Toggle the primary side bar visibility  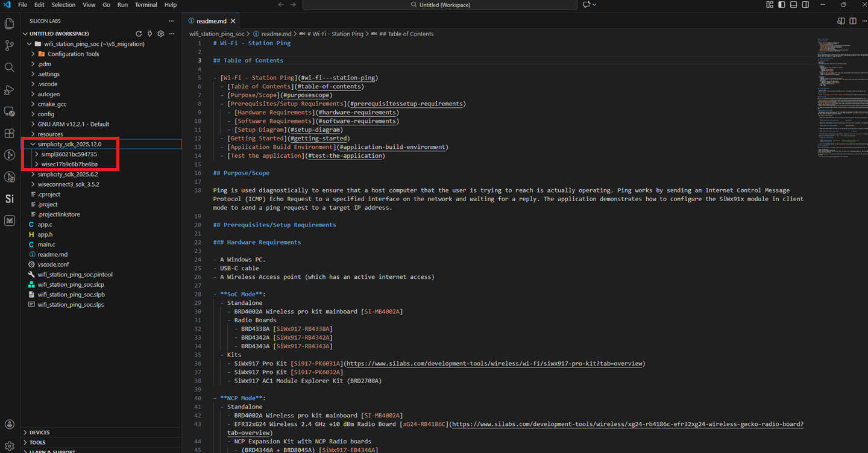781,5
